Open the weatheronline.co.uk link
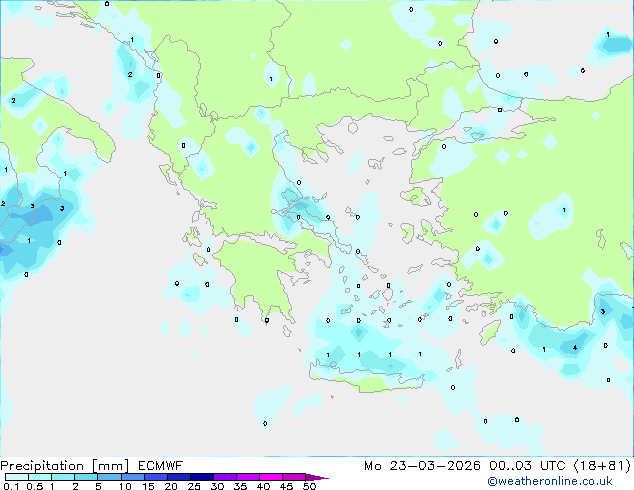Image resolution: width=634 pixels, height=490 pixels. pos(550,481)
